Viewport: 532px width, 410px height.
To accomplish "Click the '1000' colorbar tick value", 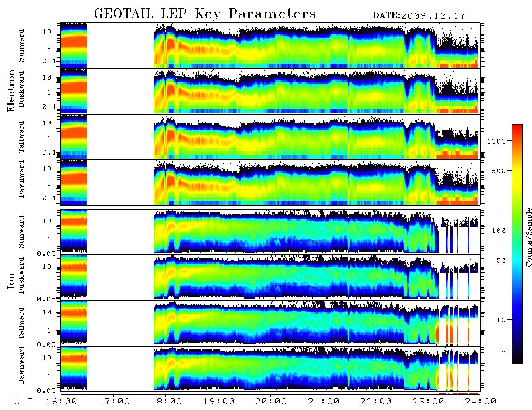I will (x=497, y=141).
